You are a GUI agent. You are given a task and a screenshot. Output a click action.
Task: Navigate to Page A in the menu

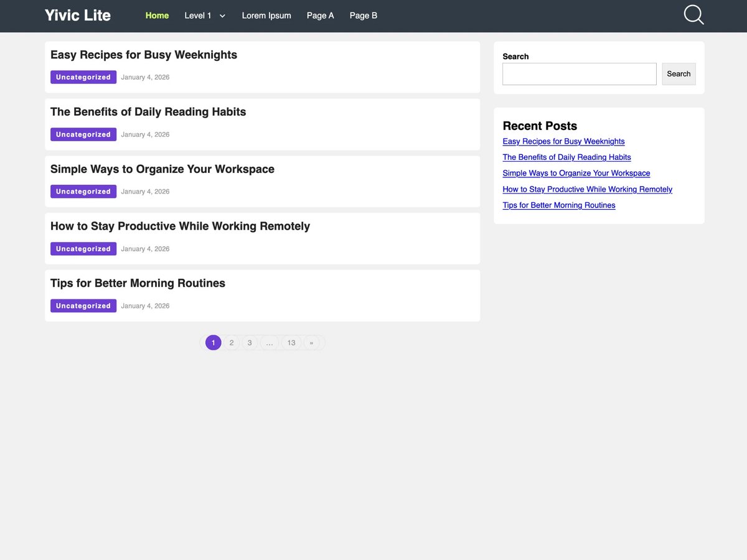(320, 16)
